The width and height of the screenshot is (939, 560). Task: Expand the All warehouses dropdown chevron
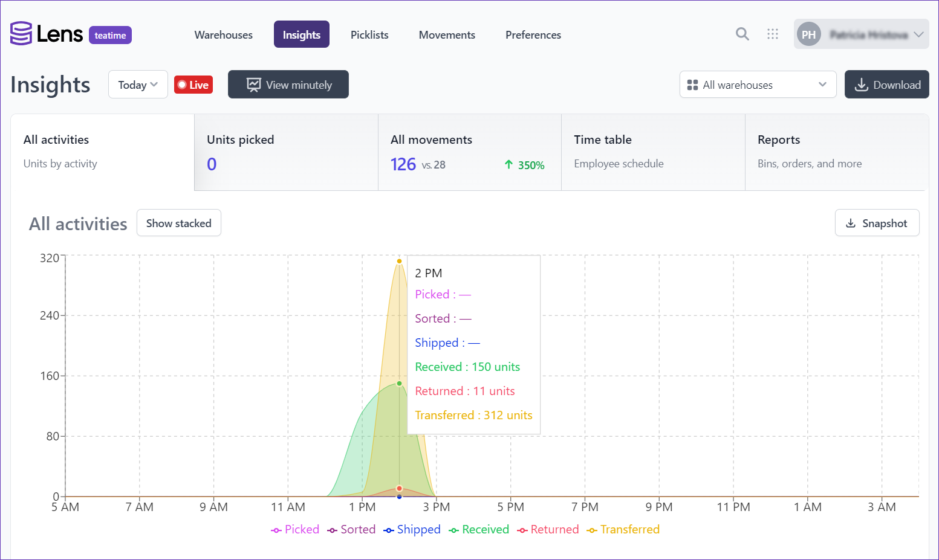822,85
